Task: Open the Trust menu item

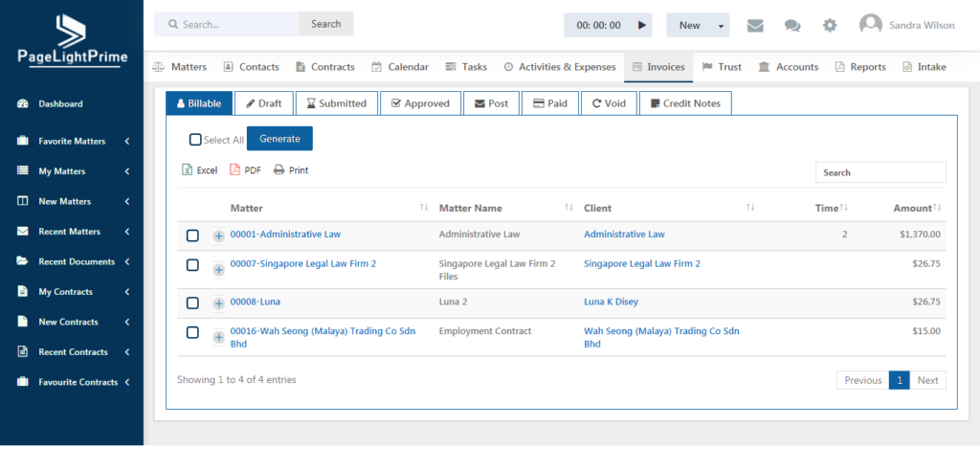Action: pyautogui.click(x=722, y=67)
